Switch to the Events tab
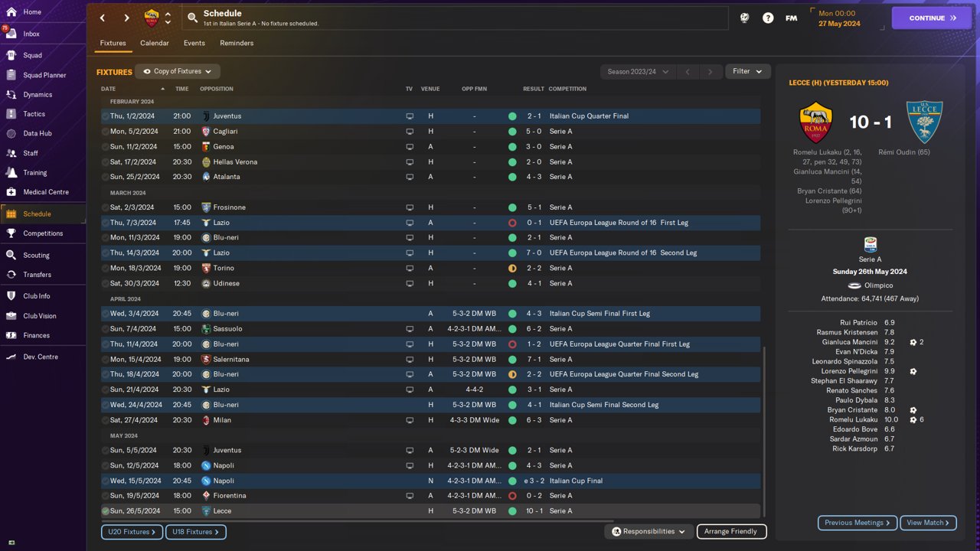The height and width of the screenshot is (551, 980). tap(194, 43)
